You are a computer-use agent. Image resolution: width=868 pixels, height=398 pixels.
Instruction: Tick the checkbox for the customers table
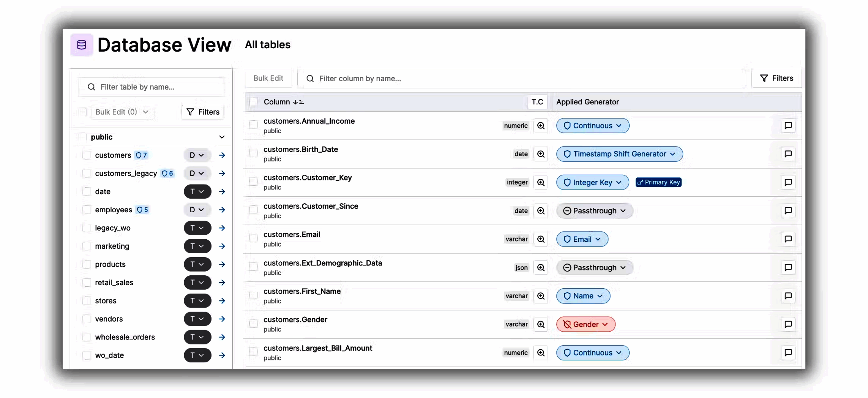(87, 155)
